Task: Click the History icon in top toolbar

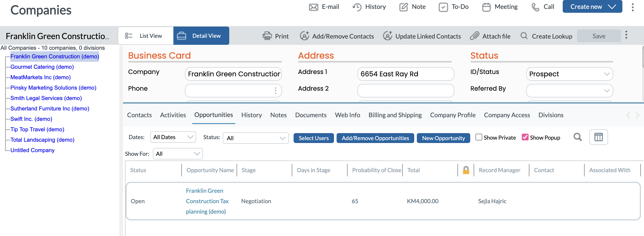Action: tap(357, 7)
